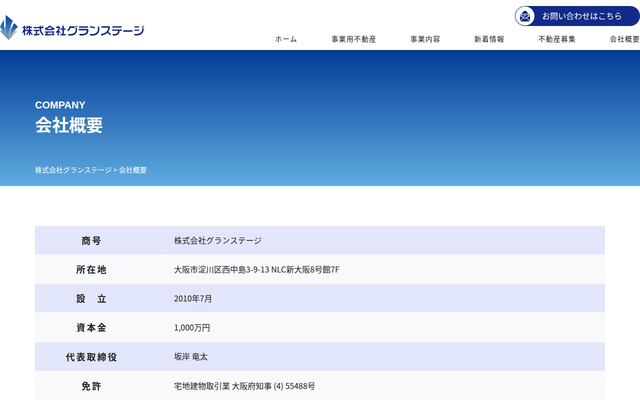
Task: Select the 坂岸 竜太 name value
Action: 191,357
